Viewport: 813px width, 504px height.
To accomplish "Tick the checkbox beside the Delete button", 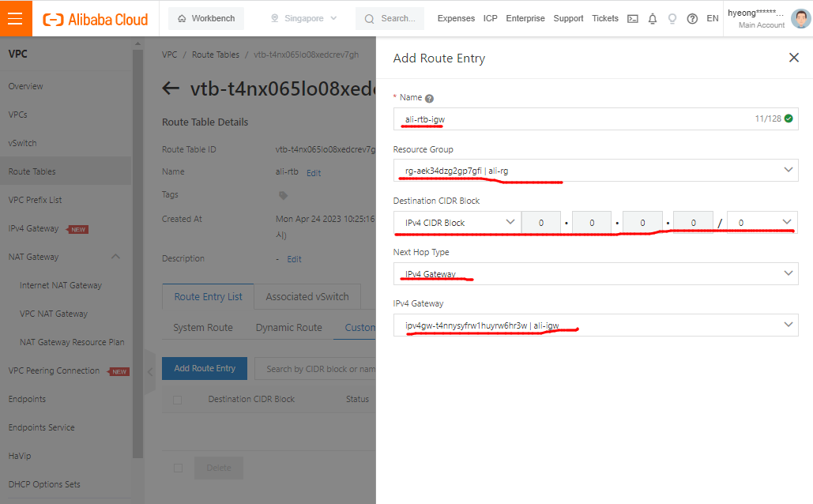I will point(178,468).
